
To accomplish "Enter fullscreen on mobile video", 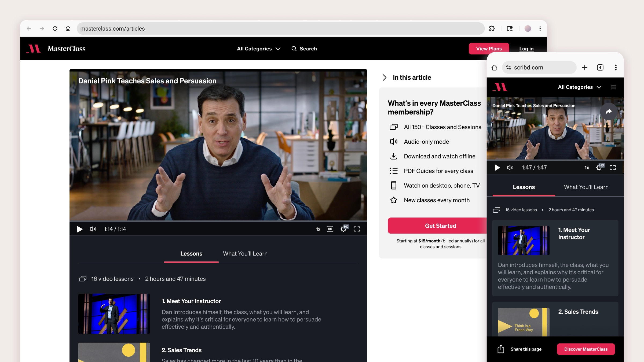I will click(x=613, y=168).
